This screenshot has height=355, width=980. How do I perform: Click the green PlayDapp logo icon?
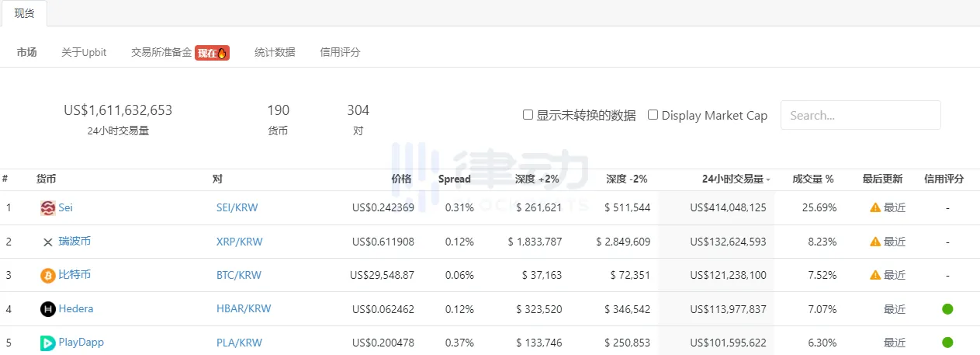coord(48,343)
